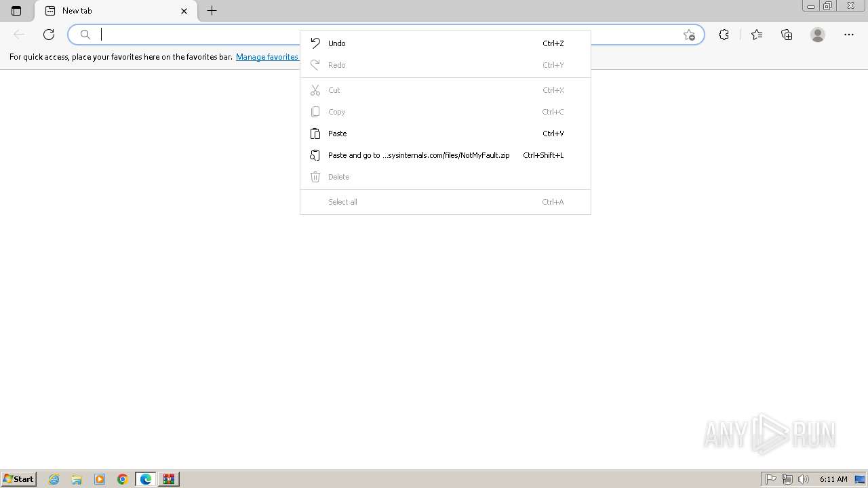Open the Extensions puzzle icon
Image resolution: width=868 pixels, height=488 pixels.
pyautogui.click(x=724, y=35)
